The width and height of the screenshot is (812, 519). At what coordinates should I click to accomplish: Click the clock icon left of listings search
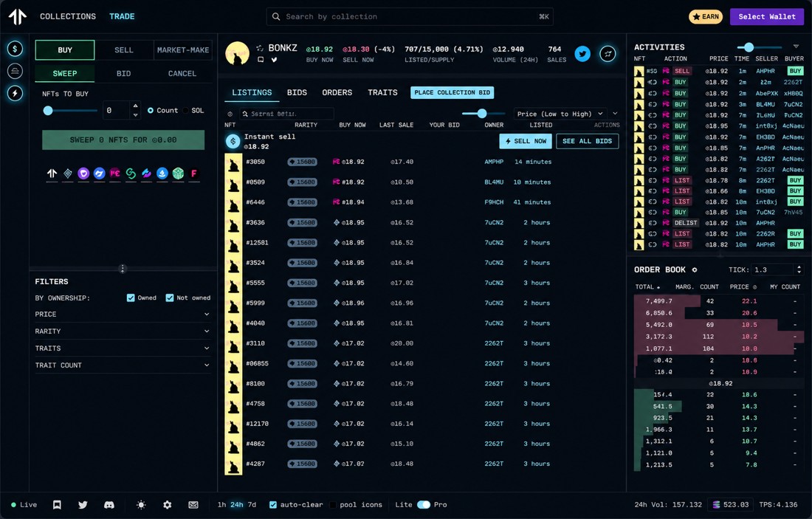click(x=230, y=114)
